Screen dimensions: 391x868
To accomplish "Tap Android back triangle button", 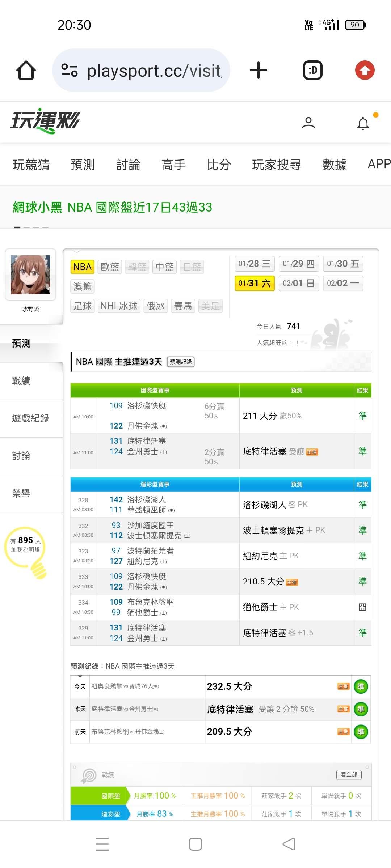I will [289, 844].
